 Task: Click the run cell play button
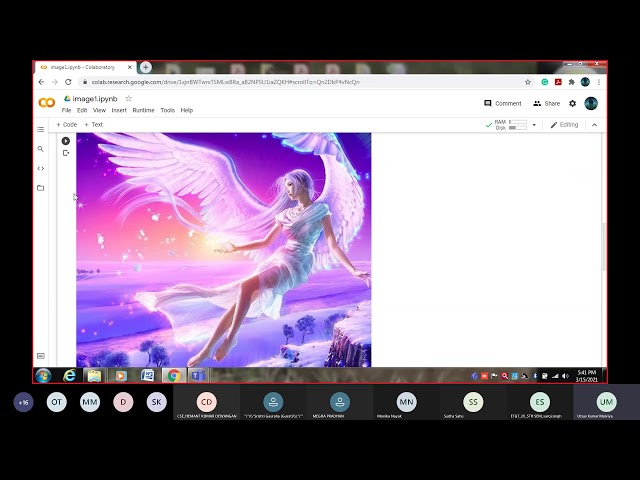(x=66, y=141)
